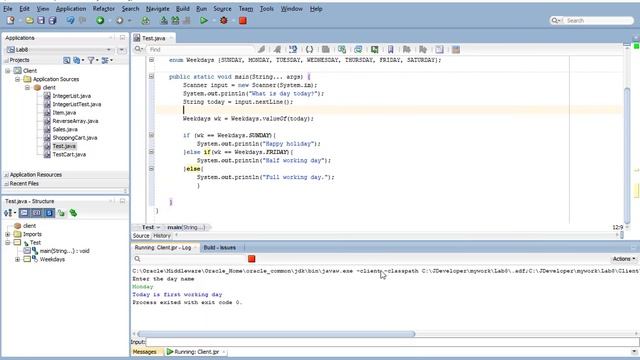
Task: Click the green Run toolbar icon
Action: point(204,20)
